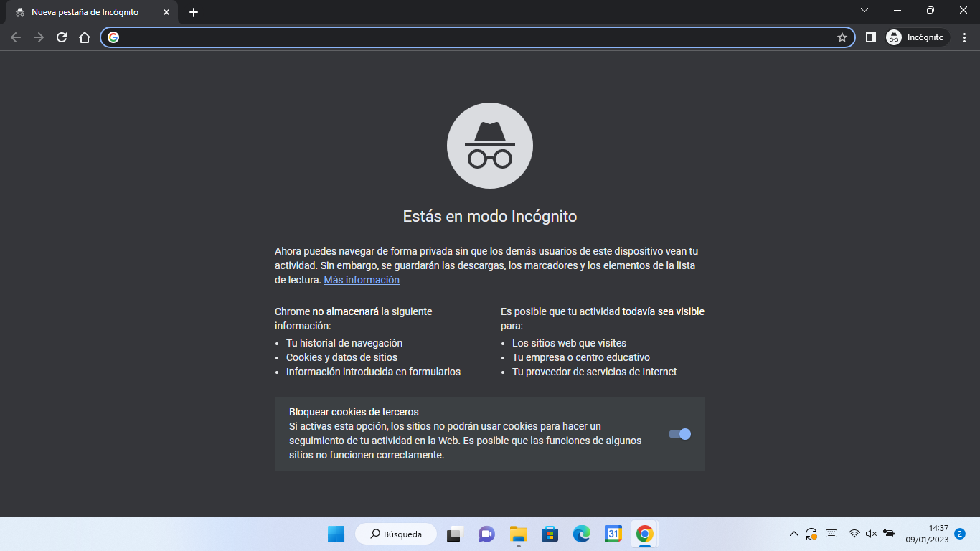Click text Tu proveedor de servicios de Internet
The image size is (980, 551).
pyautogui.click(x=595, y=372)
